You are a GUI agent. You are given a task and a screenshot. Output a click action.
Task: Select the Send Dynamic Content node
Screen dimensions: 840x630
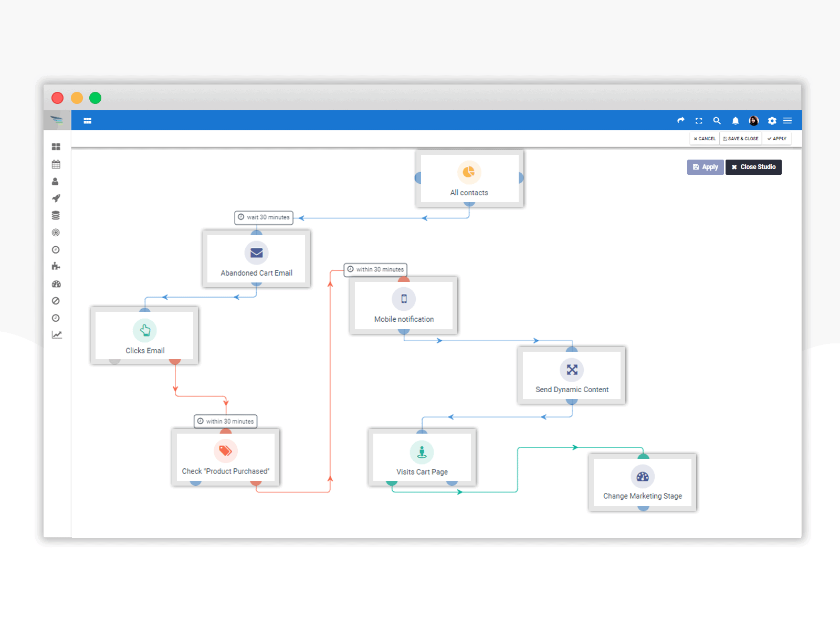point(572,375)
